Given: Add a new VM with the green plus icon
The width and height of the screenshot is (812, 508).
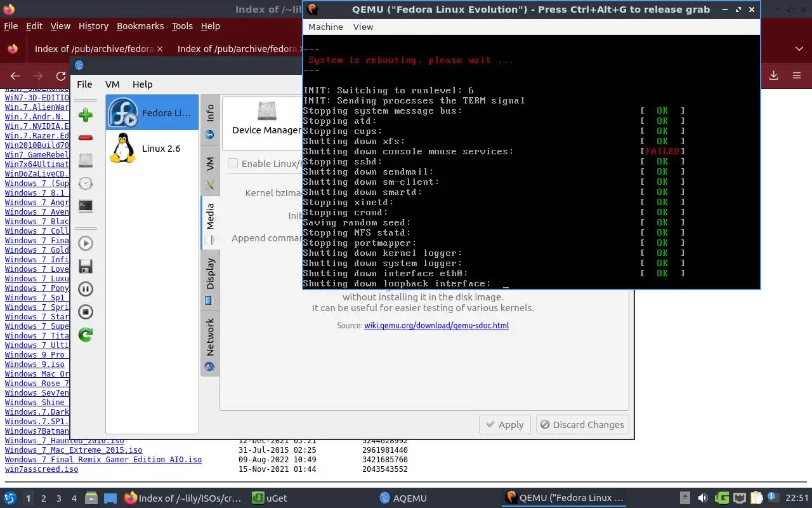Looking at the screenshot, I should point(86,115).
